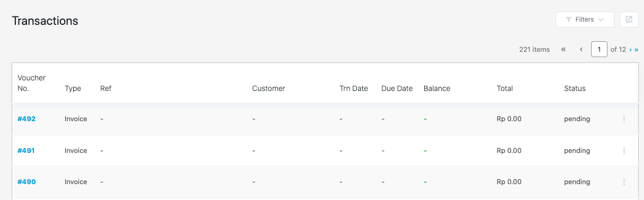
Task: Click the page number input field
Action: pos(599,49)
